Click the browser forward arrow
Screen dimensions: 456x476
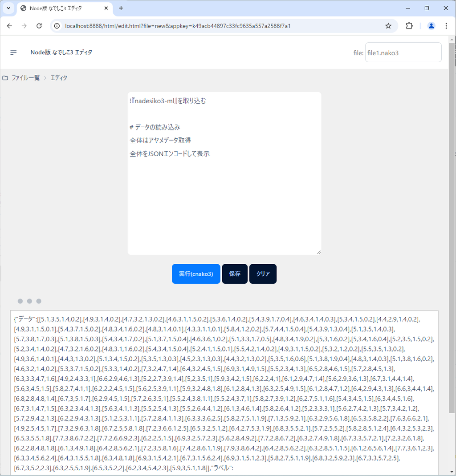(x=24, y=26)
